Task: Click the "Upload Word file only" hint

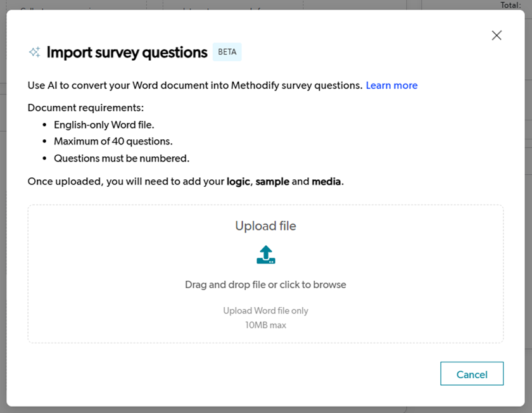Action: click(265, 311)
